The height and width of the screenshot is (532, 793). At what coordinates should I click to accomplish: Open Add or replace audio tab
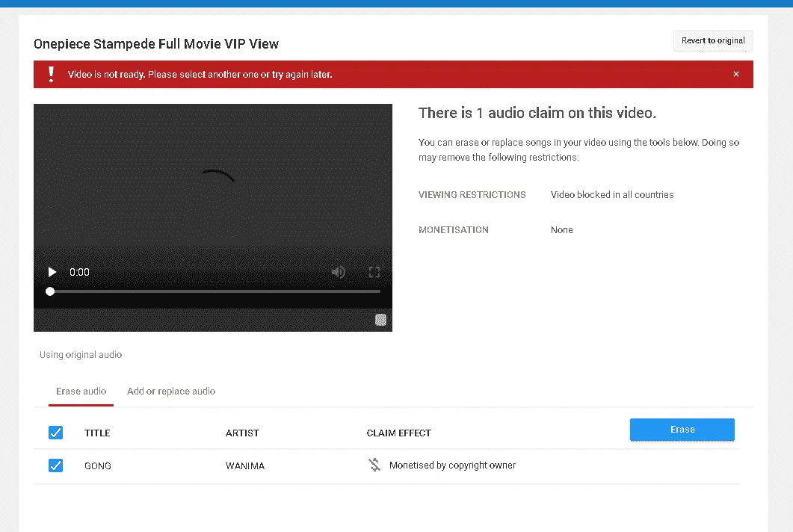coord(171,392)
